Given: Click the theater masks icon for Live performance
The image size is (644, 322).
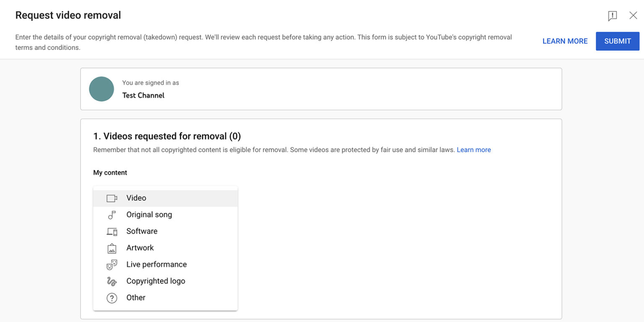Looking at the screenshot, I should tap(112, 264).
